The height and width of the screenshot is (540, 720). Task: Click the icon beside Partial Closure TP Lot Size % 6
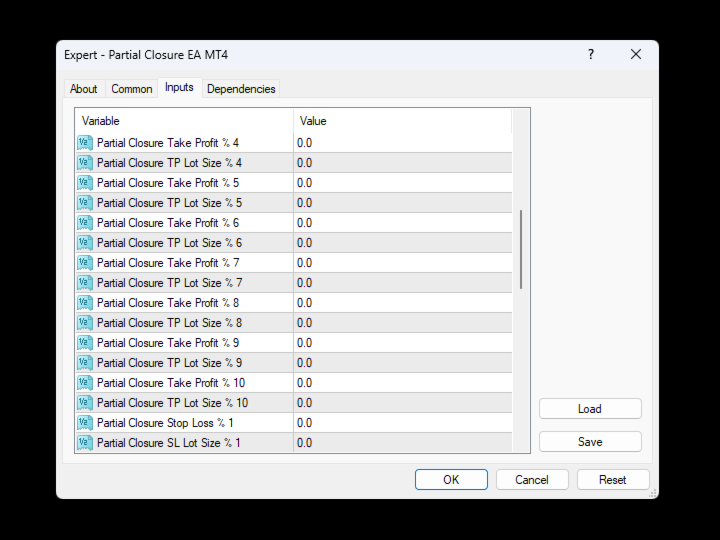85,243
